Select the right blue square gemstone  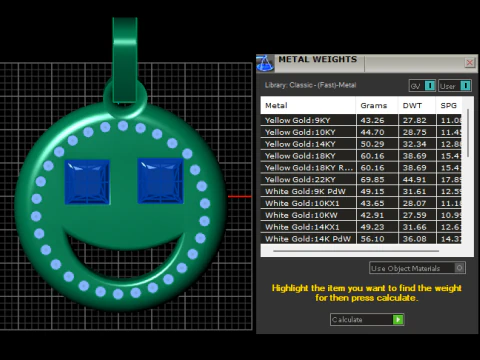(x=160, y=181)
